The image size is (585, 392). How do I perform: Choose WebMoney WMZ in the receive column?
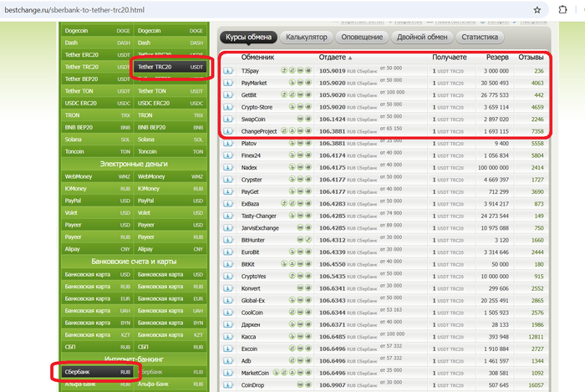(x=170, y=177)
